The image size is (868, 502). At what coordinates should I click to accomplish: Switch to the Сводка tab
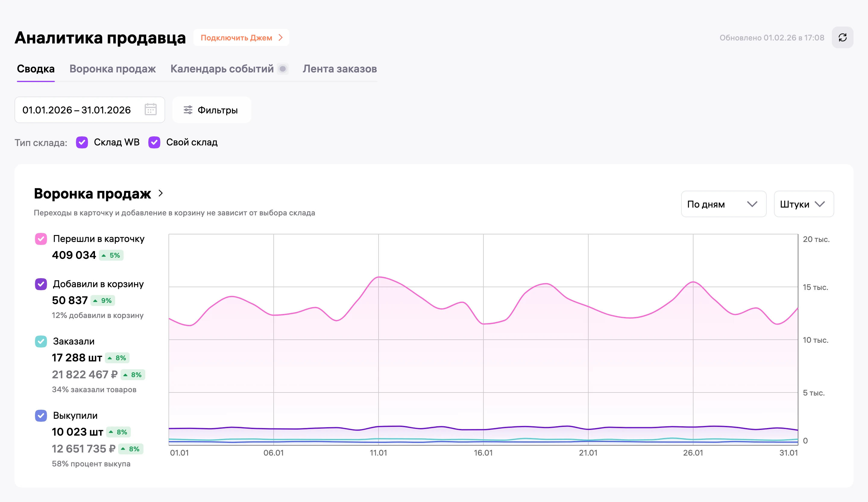coord(36,69)
